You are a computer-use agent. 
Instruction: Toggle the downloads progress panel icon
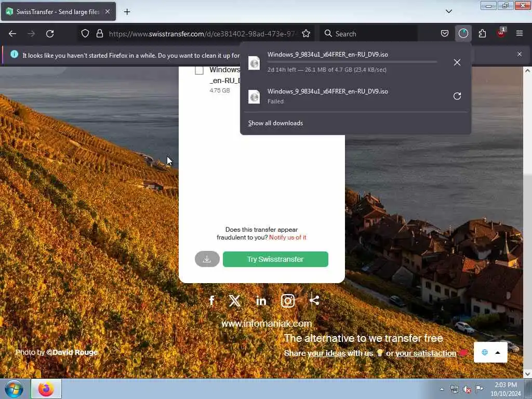463,33
